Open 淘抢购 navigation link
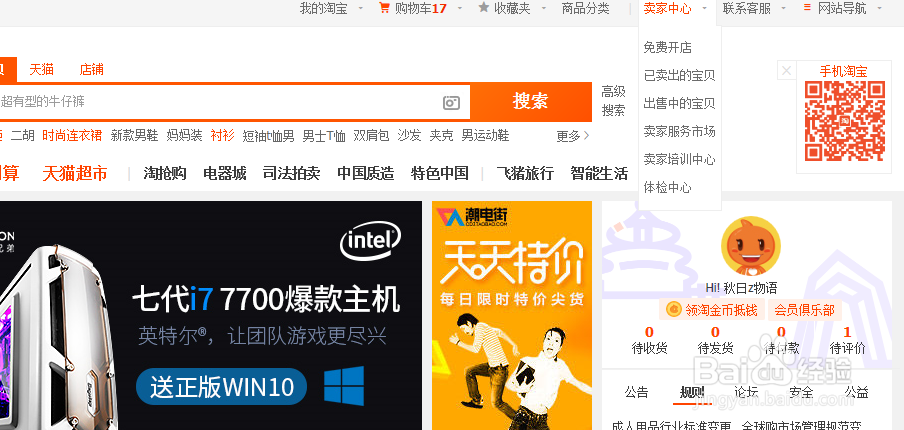Screen dimensions: 904x430 (x=165, y=173)
